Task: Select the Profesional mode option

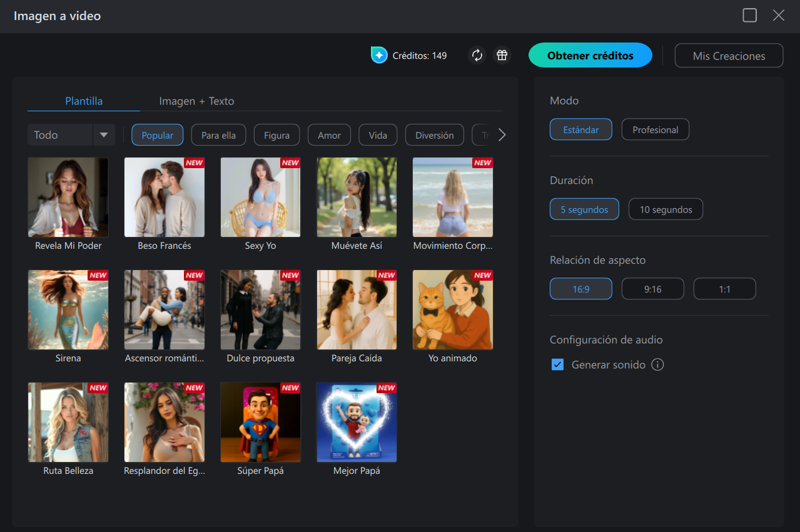Action: tap(655, 129)
